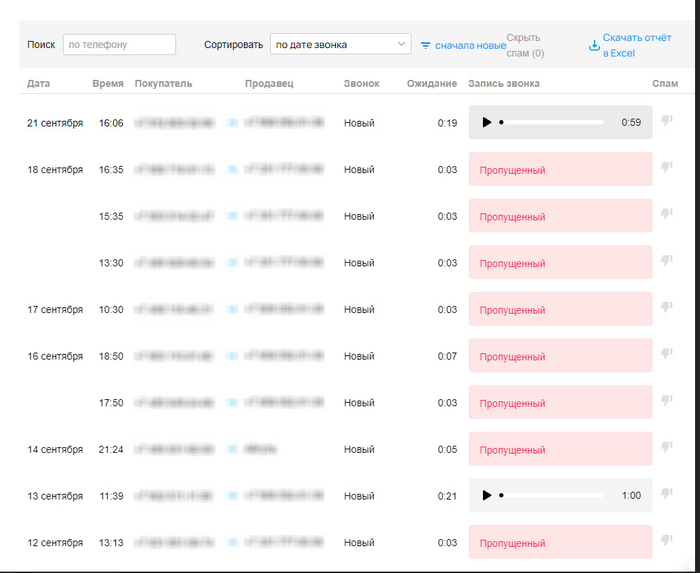Download the Excel report via 'Скачать отчёт'
Viewport: 700px width, 573px height.
(637, 46)
